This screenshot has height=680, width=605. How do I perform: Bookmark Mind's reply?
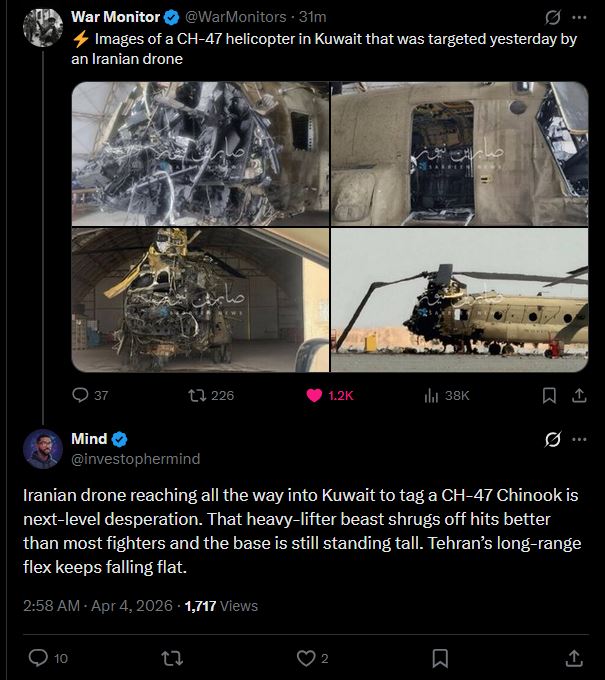[440, 658]
